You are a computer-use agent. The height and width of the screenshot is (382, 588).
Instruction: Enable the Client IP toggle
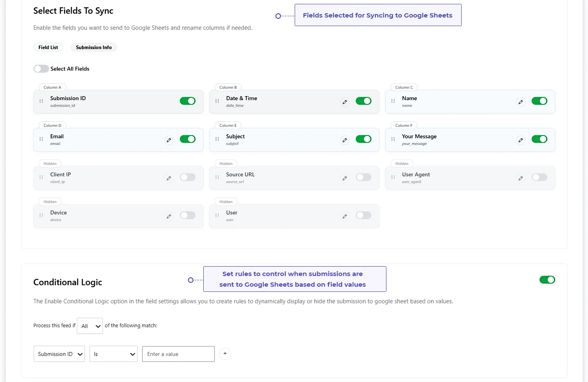(x=187, y=177)
